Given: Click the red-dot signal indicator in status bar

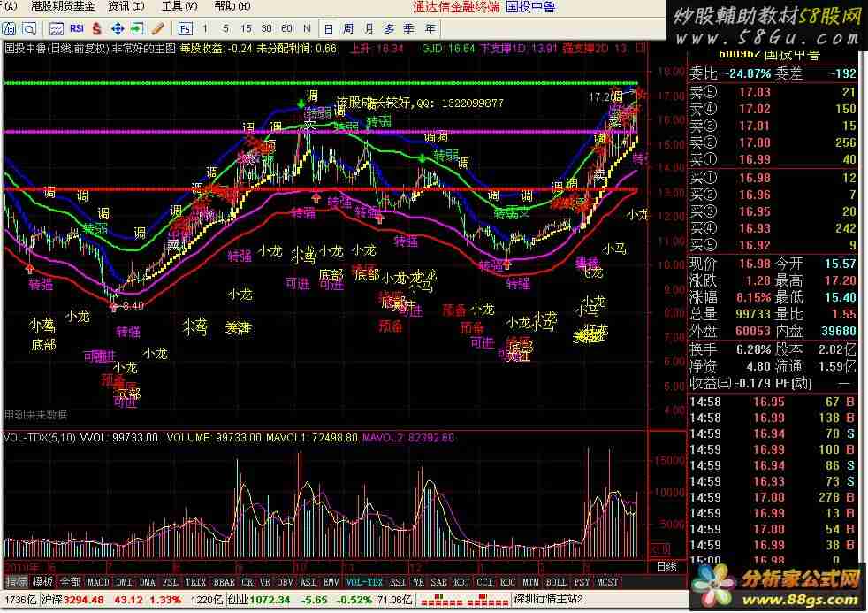Looking at the screenshot, I should 464,600.
